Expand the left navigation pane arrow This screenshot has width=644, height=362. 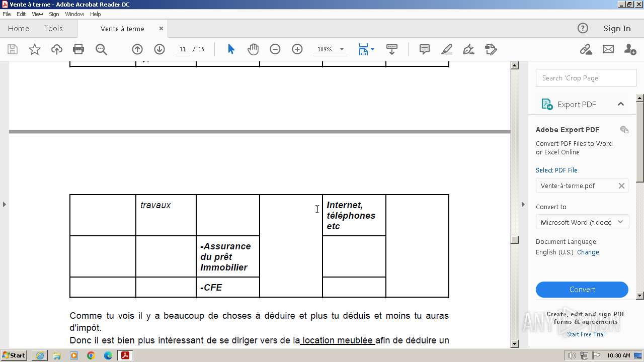[5, 204]
